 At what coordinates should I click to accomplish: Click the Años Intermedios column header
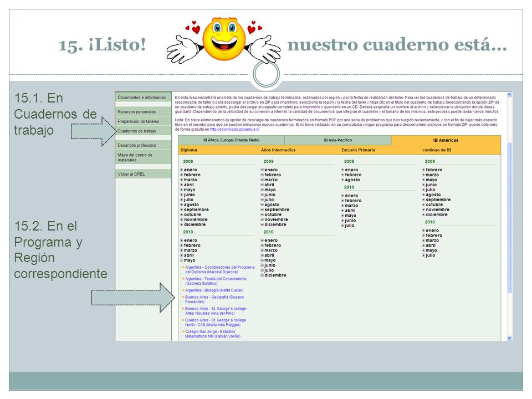tap(278, 150)
